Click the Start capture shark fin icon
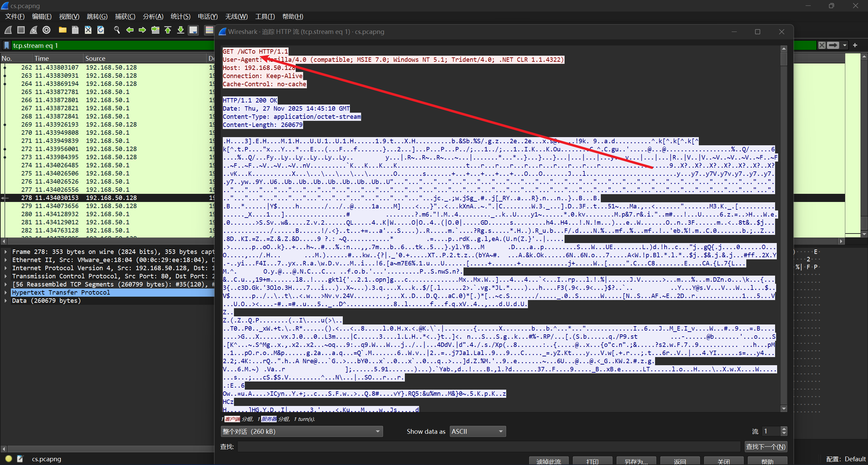Image resolution: width=868 pixels, height=465 pixels. (x=8, y=30)
